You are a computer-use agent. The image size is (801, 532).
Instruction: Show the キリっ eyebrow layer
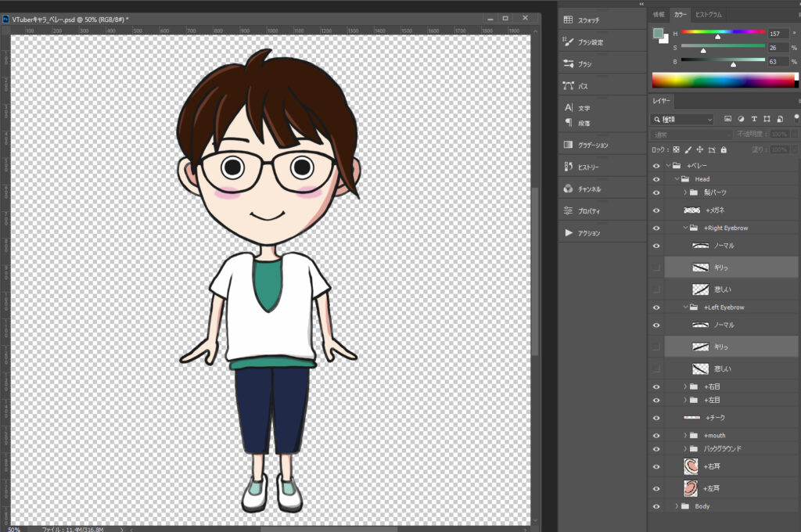pyautogui.click(x=656, y=267)
